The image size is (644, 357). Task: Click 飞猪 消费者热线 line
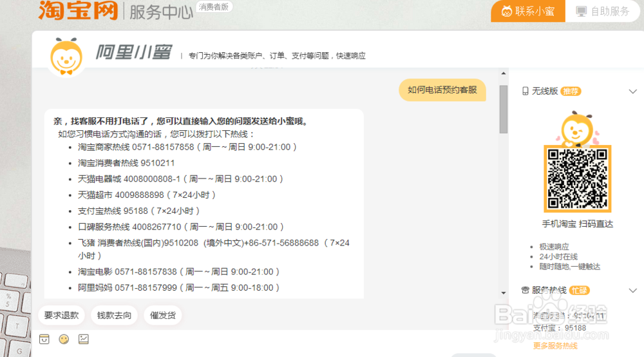214,249
